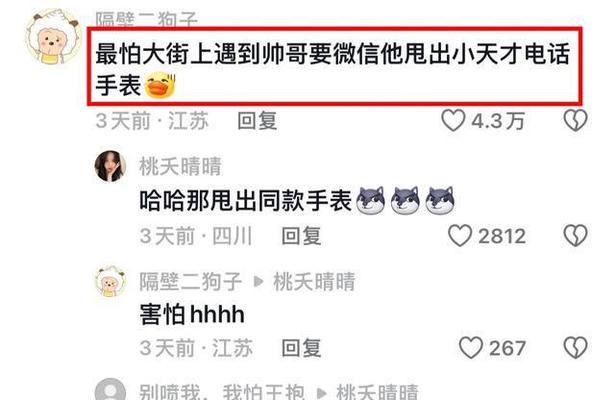Open small sheep avatar beside 害怕hhhh reply
This screenshot has width=615, height=400.
pyautogui.click(x=111, y=281)
